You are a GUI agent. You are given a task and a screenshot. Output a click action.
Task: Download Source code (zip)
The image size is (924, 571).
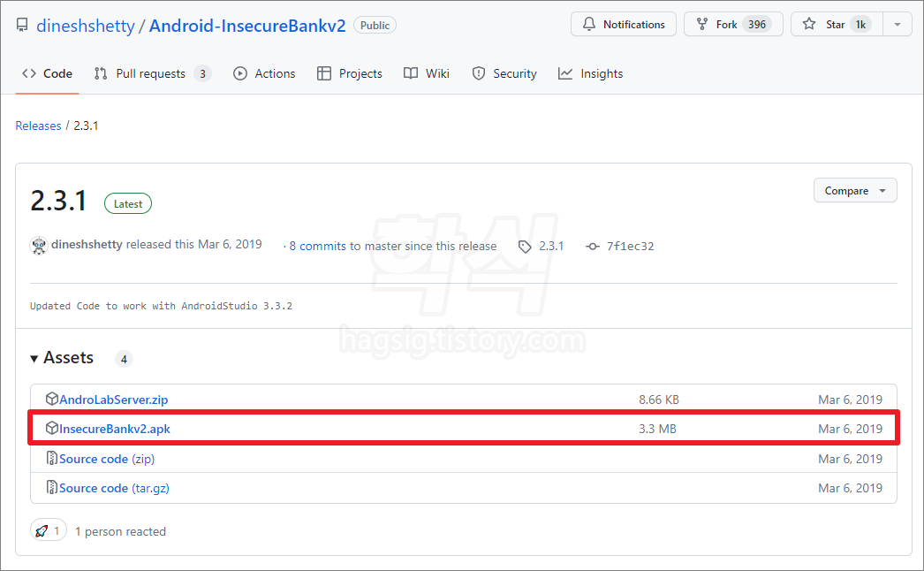(107, 459)
